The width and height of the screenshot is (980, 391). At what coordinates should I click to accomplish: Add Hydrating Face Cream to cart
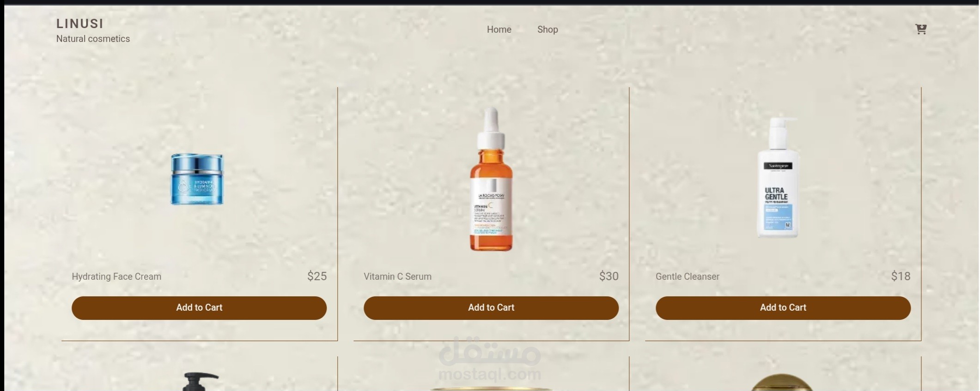coord(199,308)
